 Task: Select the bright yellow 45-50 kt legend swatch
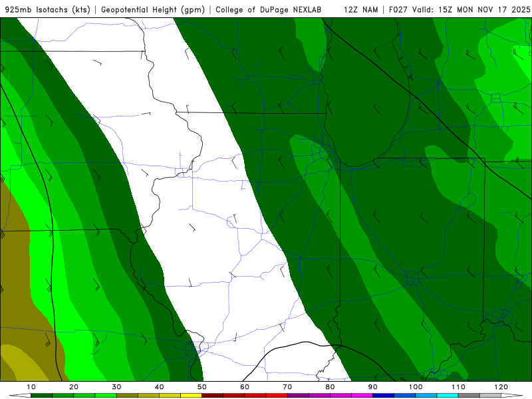point(191,396)
